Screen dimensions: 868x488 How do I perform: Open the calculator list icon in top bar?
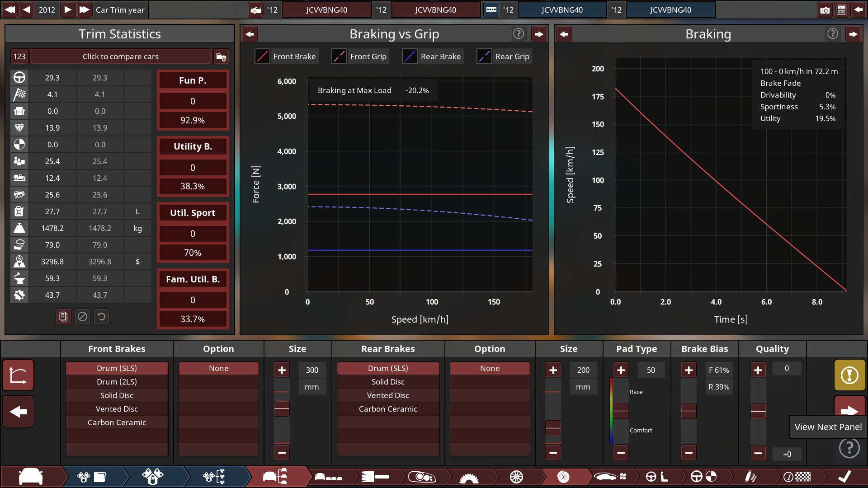[841, 9]
